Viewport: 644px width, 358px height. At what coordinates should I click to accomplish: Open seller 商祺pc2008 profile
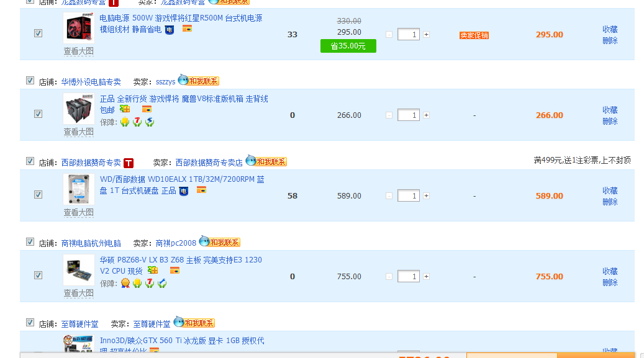pyautogui.click(x=176, y=243)
